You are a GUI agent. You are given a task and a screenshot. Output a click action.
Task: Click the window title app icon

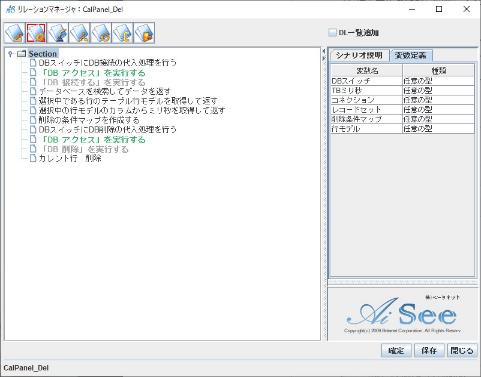click(x=10, y=9)
